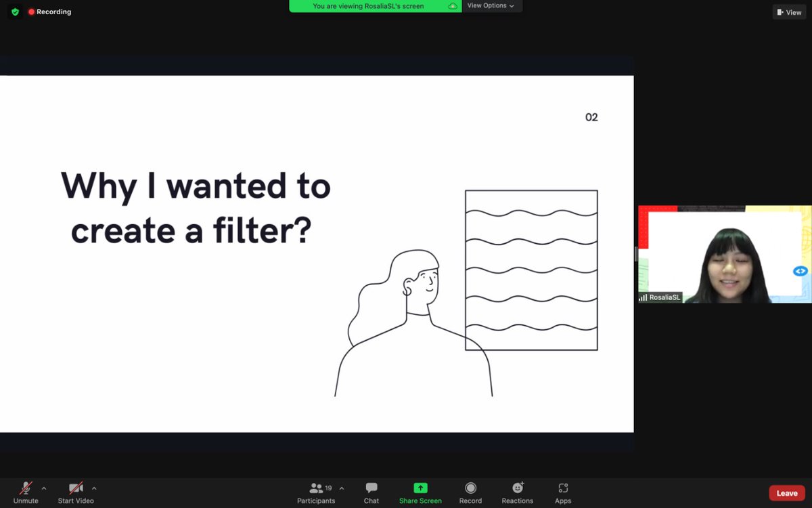Expand audio settings arrow next to Unmute
The image size is (812, 508).
pos(44,488)
